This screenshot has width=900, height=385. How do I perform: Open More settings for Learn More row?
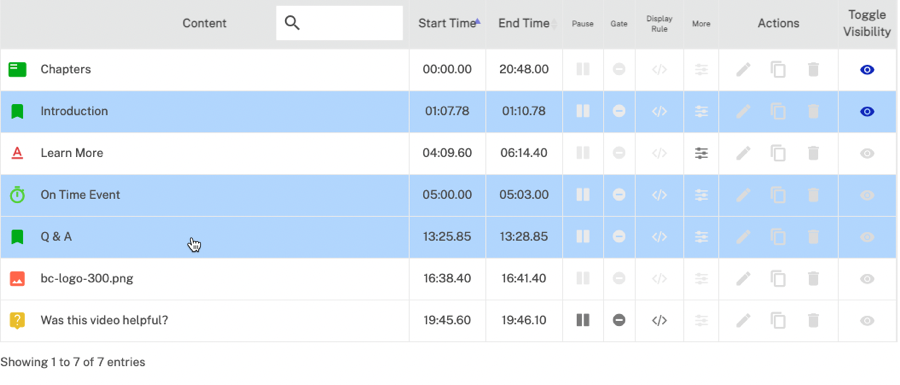701,153
